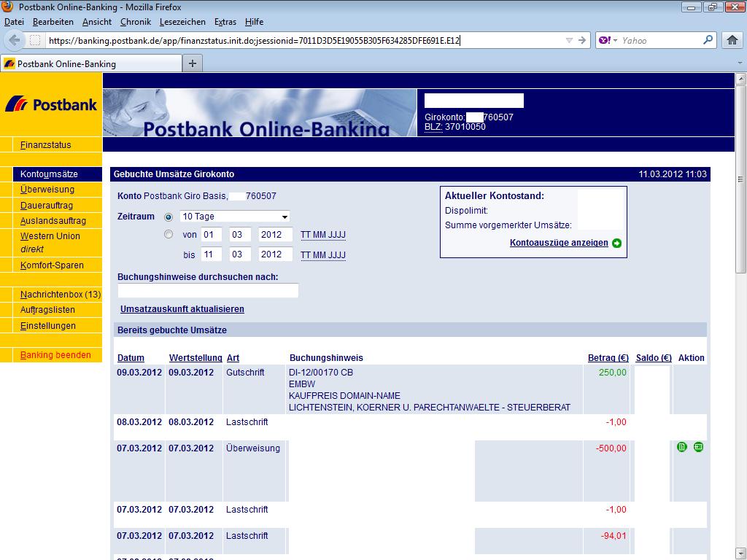Viewport: 747px width, 560px height.
Task: Sort by the Wertstellung column header
Action: coord(196,358)
